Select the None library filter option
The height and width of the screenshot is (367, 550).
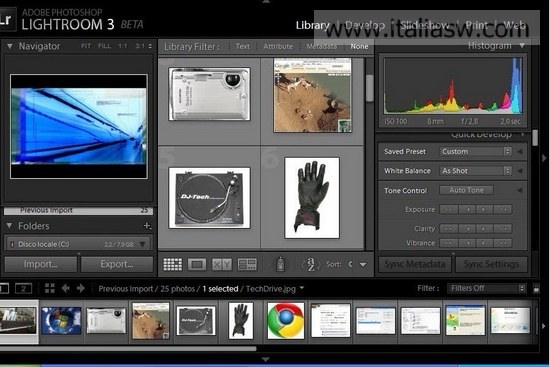pyautogui.click(x=359, y=46)
